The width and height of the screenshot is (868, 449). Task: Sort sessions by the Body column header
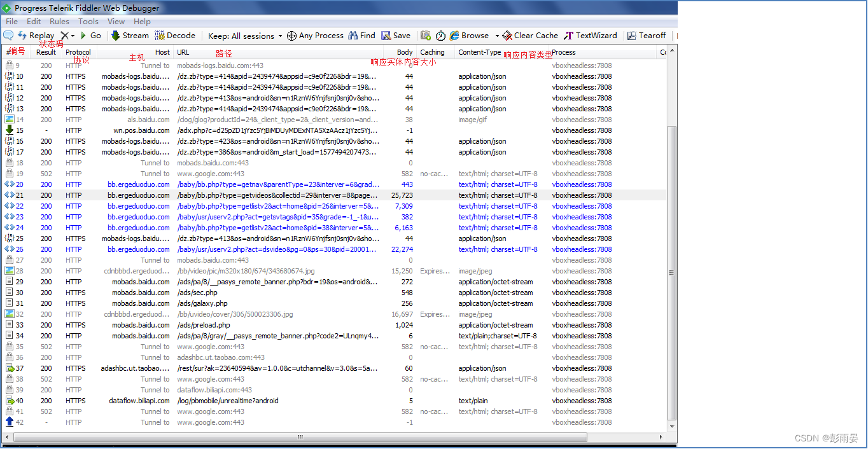(400, 52)
